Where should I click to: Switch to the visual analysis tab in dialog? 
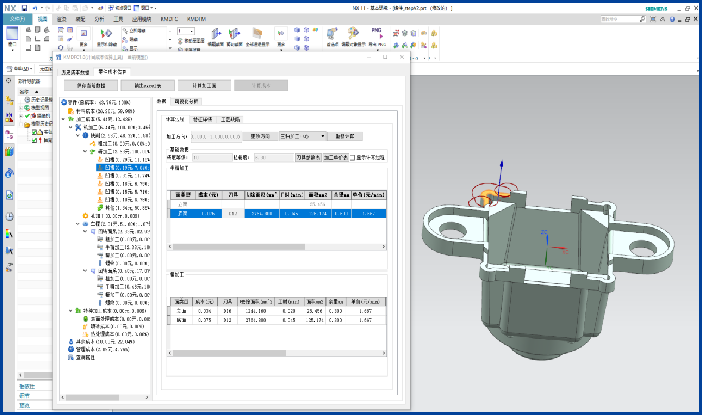point(187,102)
